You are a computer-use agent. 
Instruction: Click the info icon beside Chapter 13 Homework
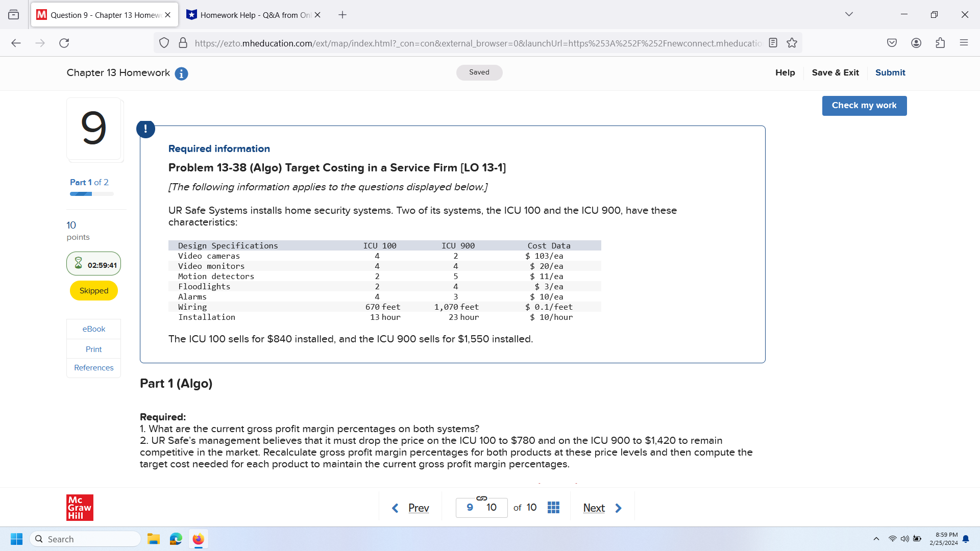[181, 74]
